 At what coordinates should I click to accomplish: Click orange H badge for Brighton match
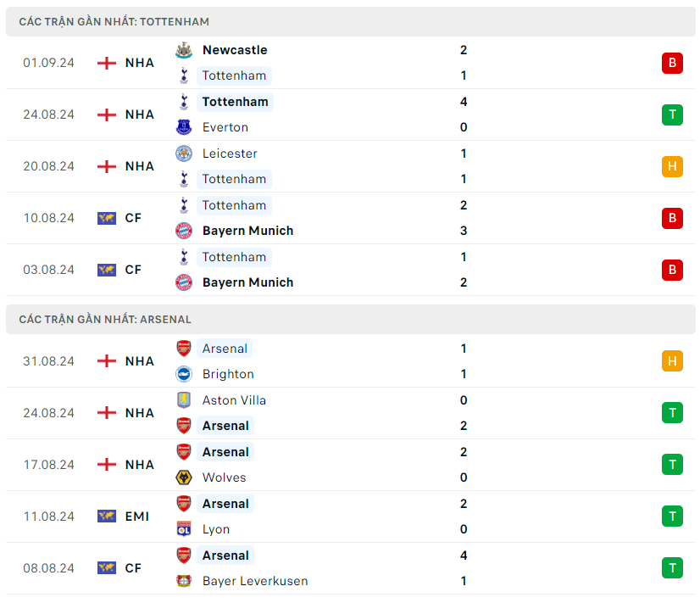click(672, 361)
